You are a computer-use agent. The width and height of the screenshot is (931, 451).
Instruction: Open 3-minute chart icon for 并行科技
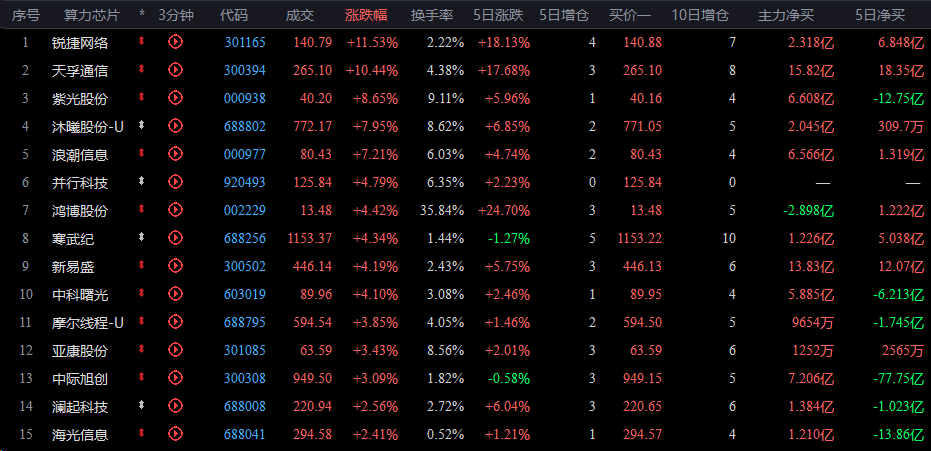175,182
